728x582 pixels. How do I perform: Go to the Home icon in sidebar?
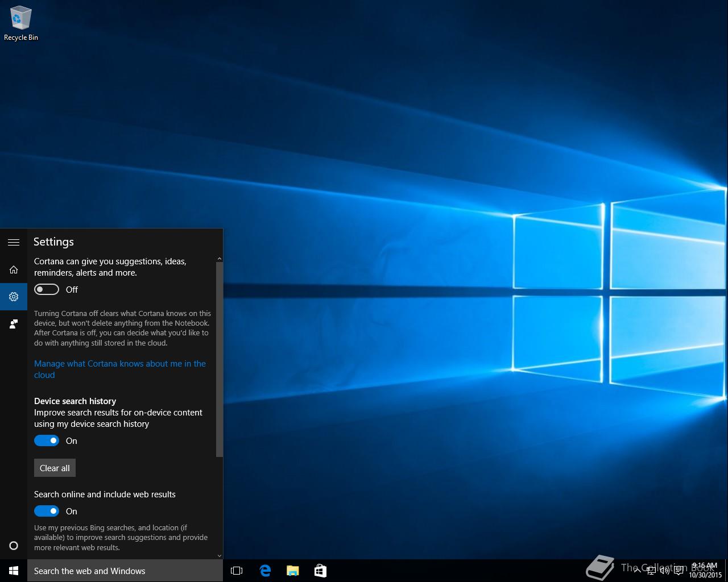(x=14, y=269)
